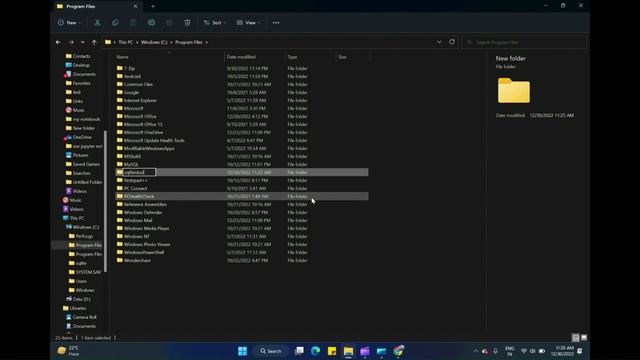Screen dimensions: 640x360
Task: Refresh the Program Files folder view
Action: [452, 42]
